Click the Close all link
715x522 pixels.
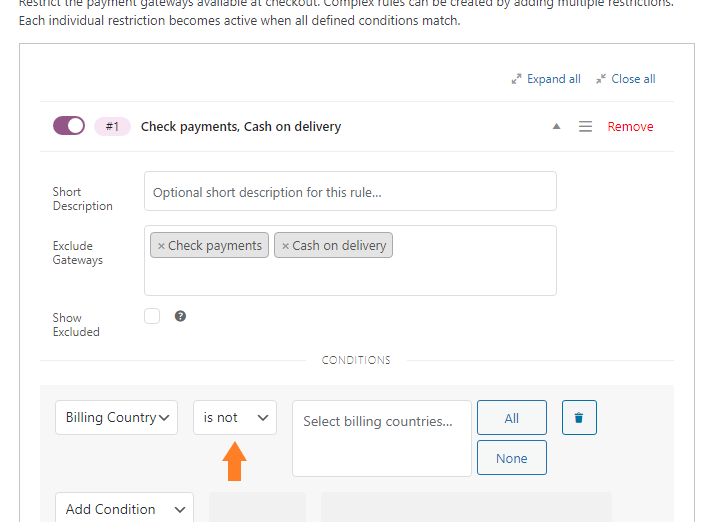click(x=633, y=79)
